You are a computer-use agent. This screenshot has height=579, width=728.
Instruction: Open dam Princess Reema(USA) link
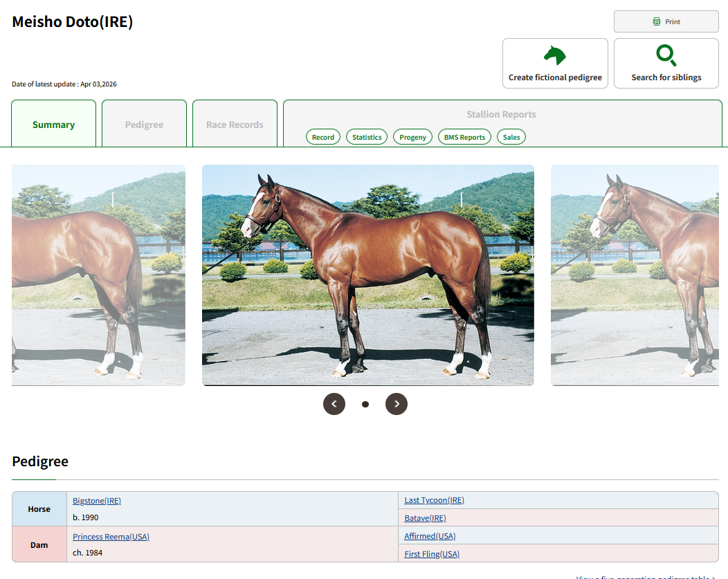click(111, 536)
